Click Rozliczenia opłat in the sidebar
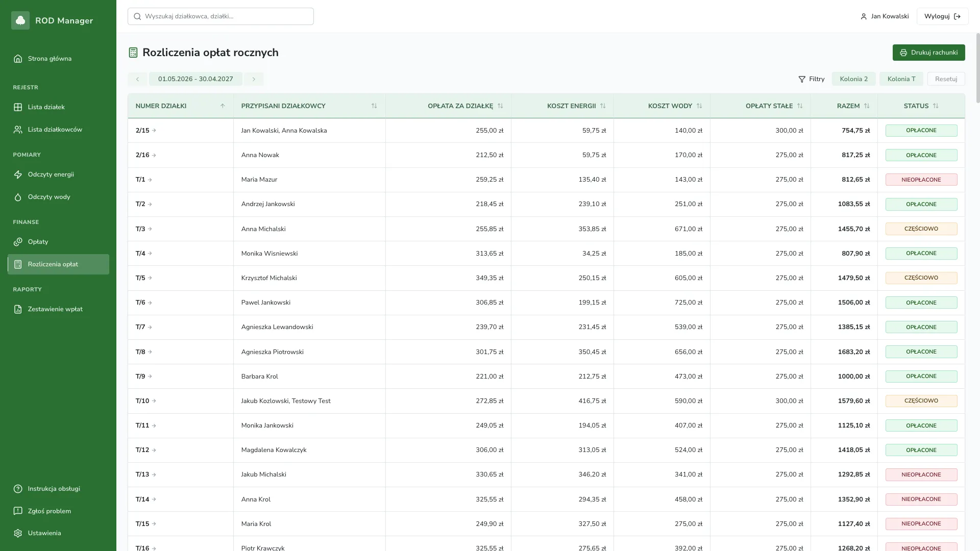Image resolution: width=980 pixels, height=551 pixels. [x=58, y=264]
